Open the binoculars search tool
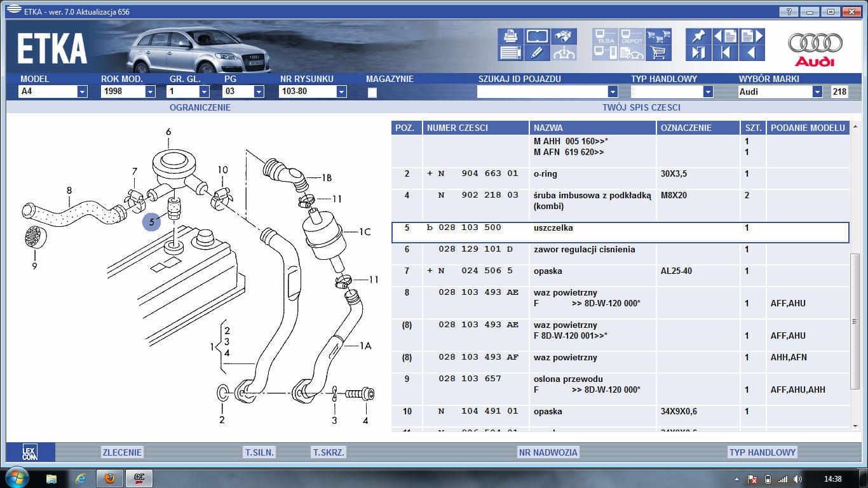Screen dimensions: 868x488 [x=564, y=36]
